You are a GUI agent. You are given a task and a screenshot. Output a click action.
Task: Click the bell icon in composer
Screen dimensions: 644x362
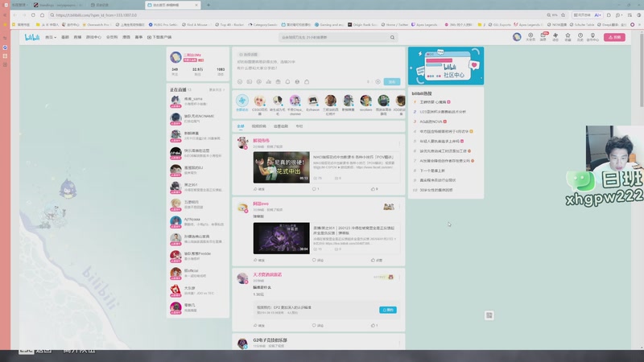point(287,82)
